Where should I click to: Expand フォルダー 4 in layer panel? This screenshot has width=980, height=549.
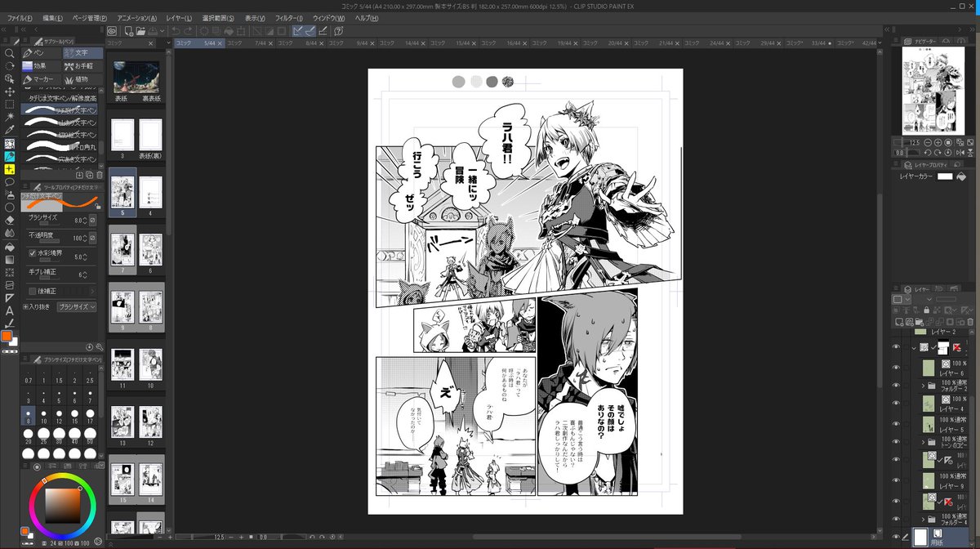(923, 519)
